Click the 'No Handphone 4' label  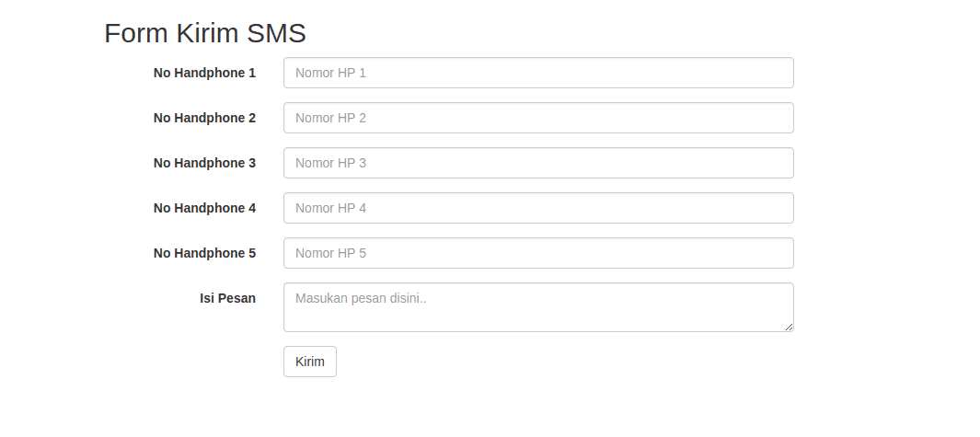click(204, 208)
